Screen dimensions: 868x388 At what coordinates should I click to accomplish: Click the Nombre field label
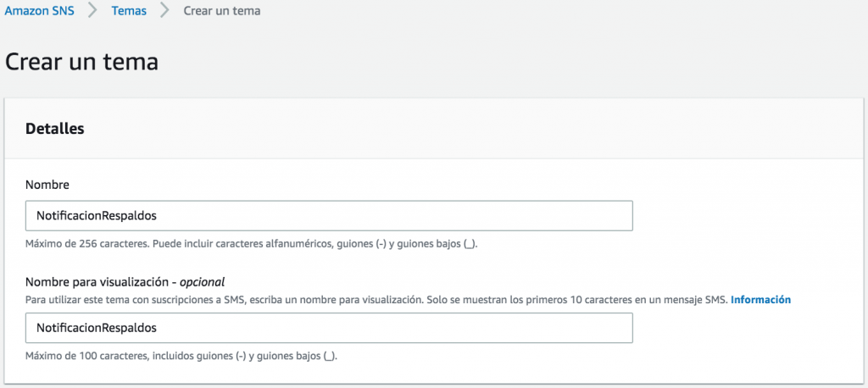[x=46, y=185]
